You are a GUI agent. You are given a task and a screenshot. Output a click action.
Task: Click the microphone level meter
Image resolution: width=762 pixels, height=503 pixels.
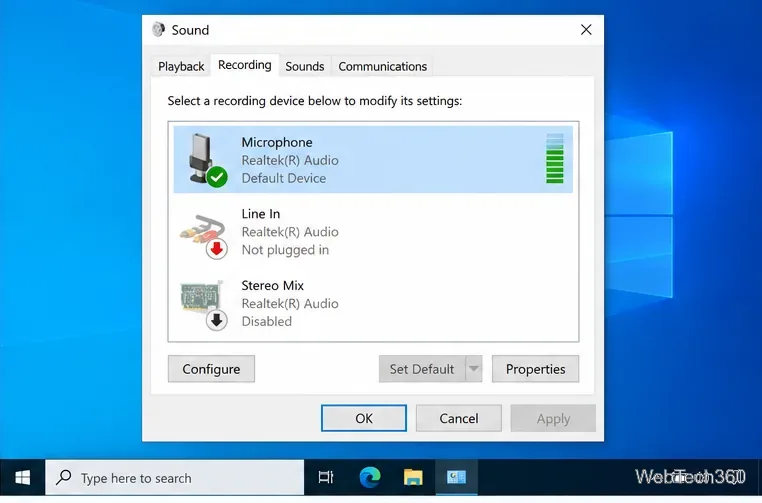click(554, 158)
